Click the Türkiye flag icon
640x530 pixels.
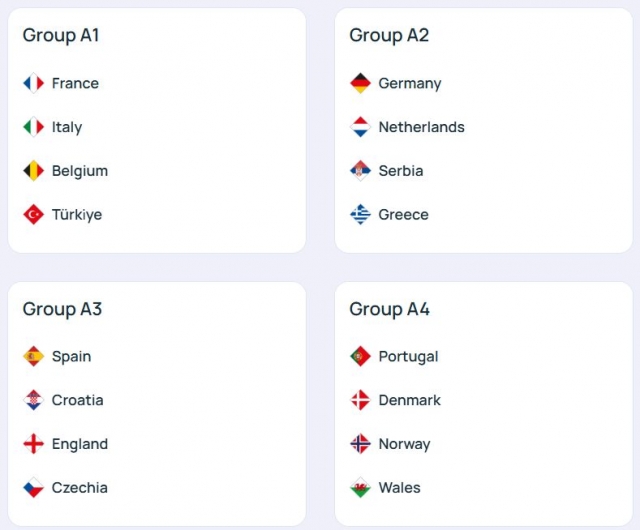[x=34, y=214]
